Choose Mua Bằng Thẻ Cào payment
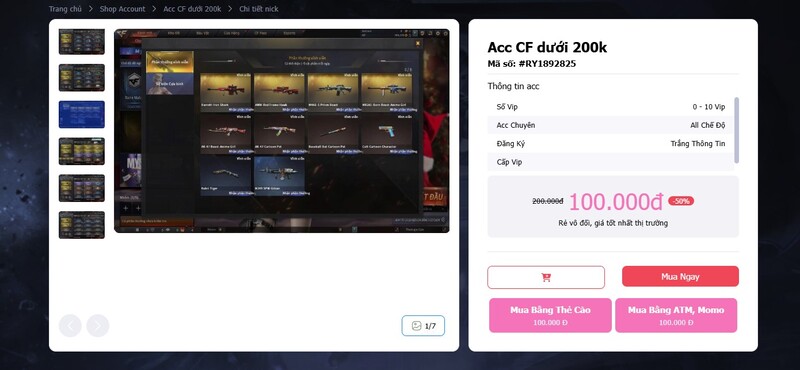 pyautogui.click(x=550, y=315)
